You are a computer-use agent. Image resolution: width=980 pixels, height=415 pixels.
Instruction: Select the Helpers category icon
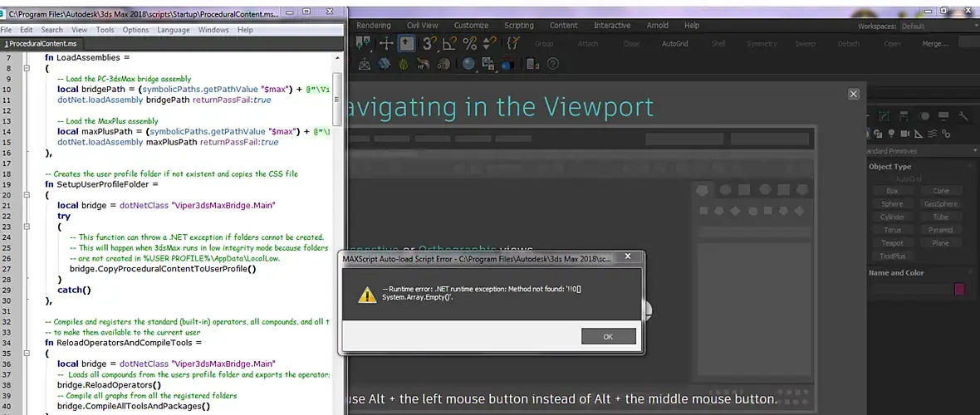(919, 134)
